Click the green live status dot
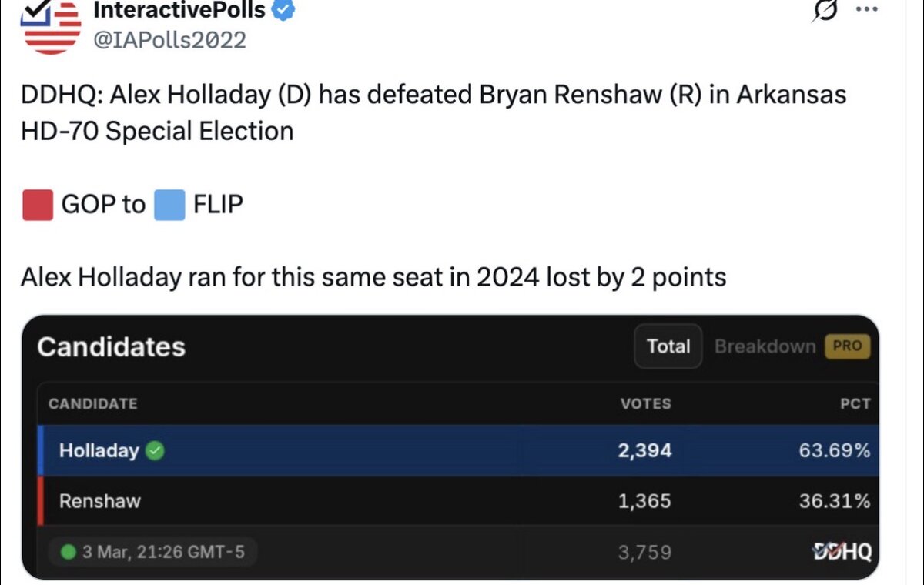Viewport: 924px width, 585px height. point(68,552)
